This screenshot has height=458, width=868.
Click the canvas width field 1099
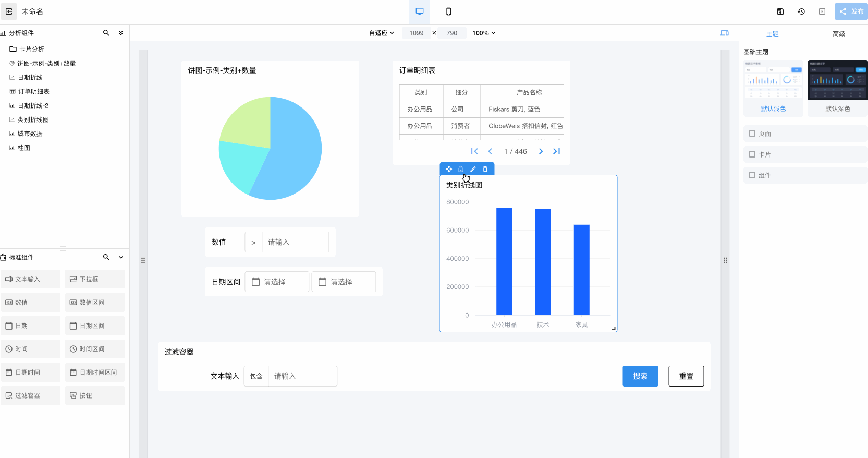pyautogui.click(x=417, y=33)
